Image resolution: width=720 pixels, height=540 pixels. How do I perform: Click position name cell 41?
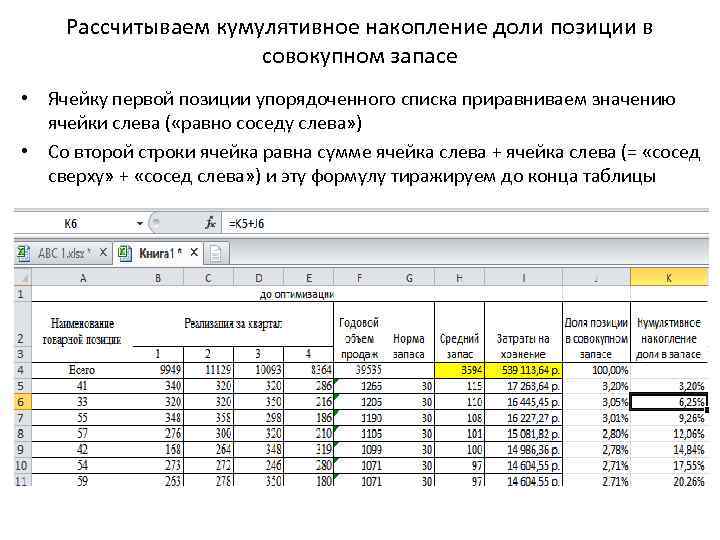82,386
